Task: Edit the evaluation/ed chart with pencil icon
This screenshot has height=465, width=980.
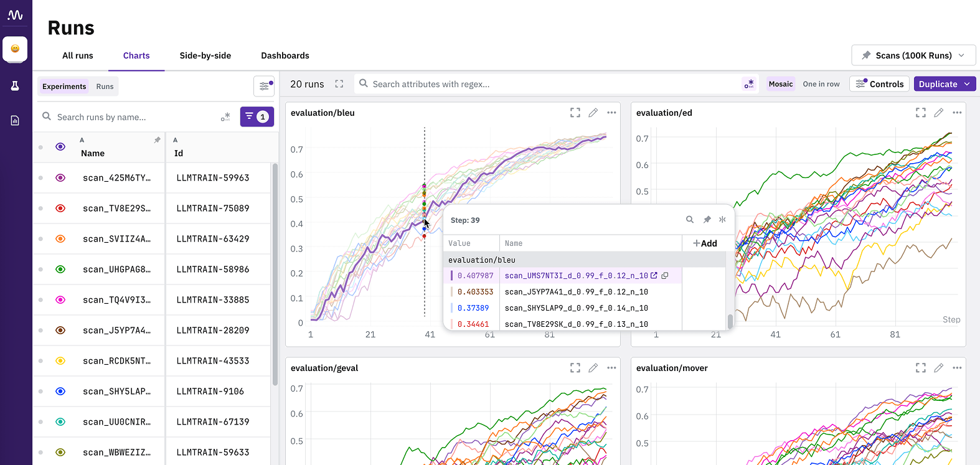Action: point(939,113)
